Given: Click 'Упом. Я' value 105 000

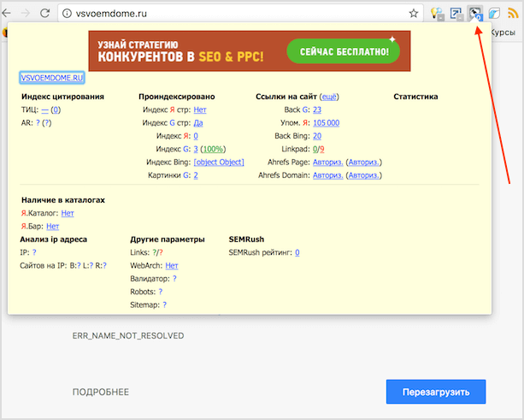Looking at the screenshot, I should click(x=327, y=123).
